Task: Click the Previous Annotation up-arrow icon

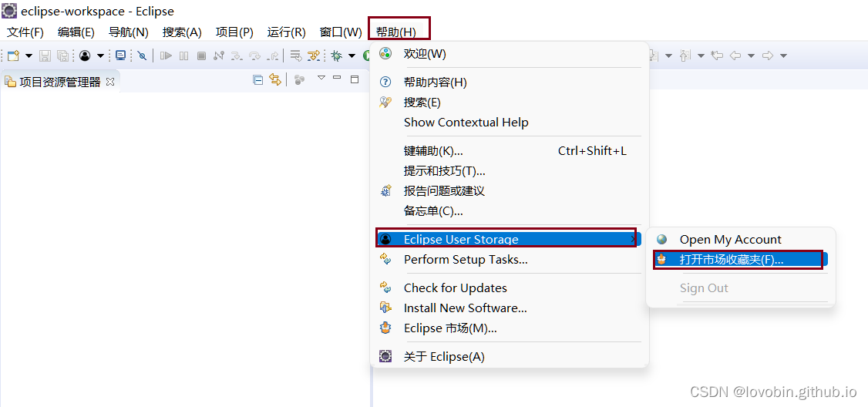Action: [685, 55]
